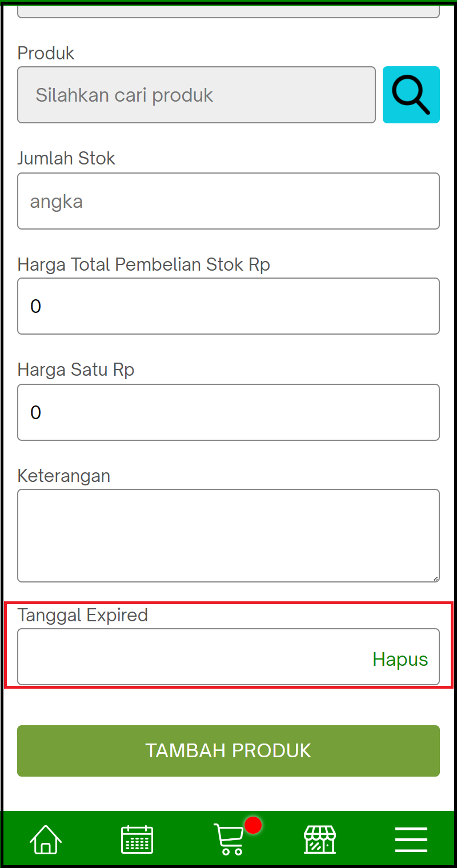Click the Produk field label
The width and height of the screenshot is (457, 868).
(46, 53)
